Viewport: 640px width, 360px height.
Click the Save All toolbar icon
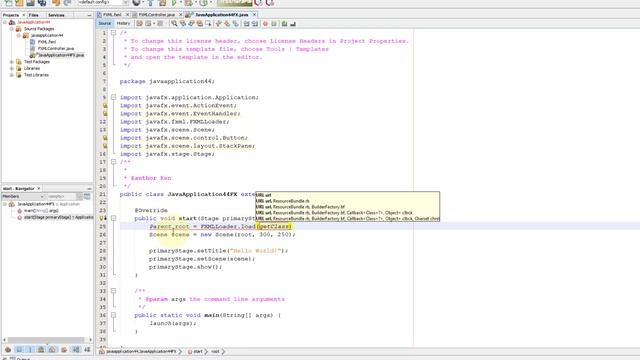pos(42,3)
